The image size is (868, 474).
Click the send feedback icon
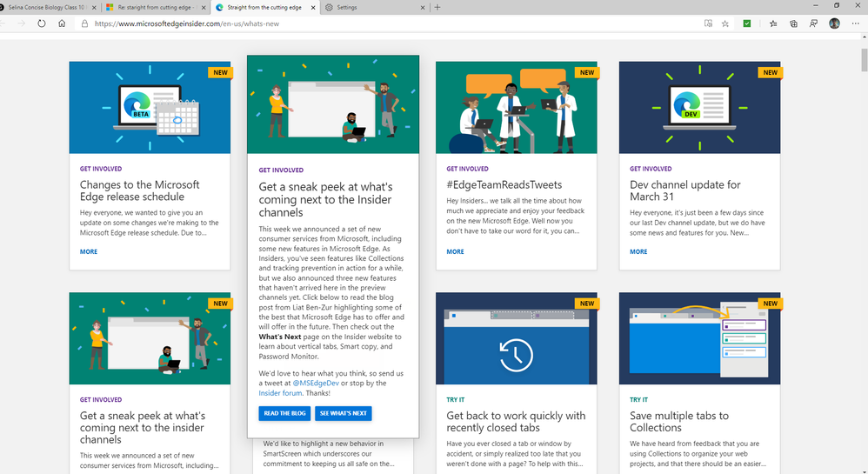(813, 23)
